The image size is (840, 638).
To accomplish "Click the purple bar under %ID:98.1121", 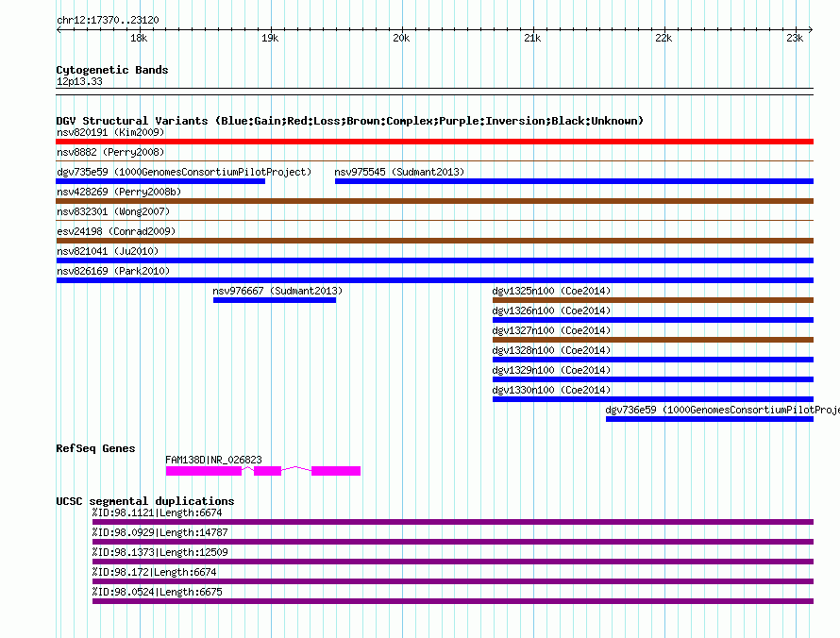I will pyautogui.click(x=453, y=522).
